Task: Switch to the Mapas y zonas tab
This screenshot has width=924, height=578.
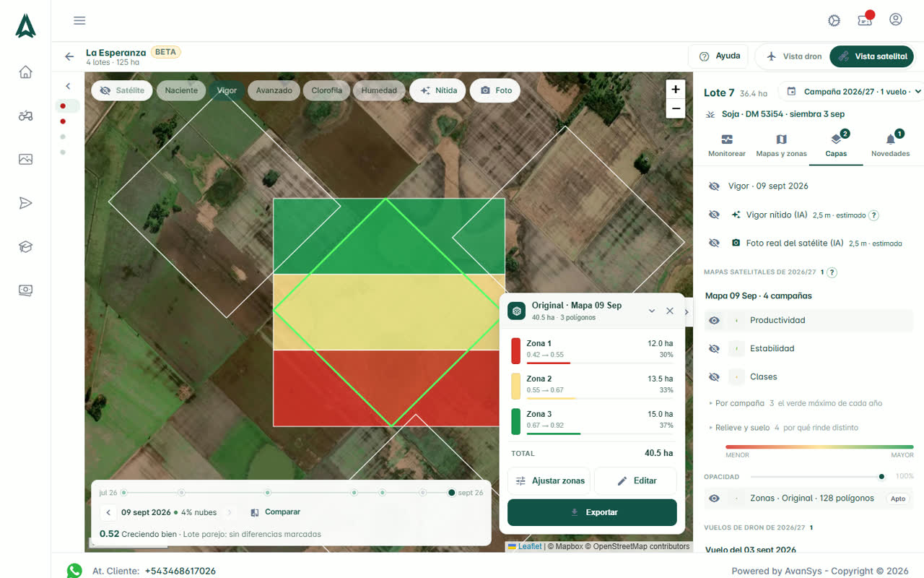Action: [781, 144]
